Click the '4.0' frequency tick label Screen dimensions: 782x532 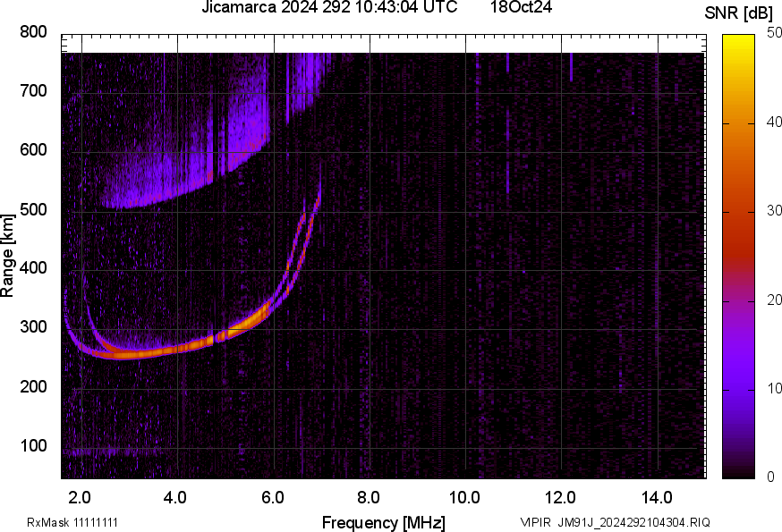pos(175,498)
